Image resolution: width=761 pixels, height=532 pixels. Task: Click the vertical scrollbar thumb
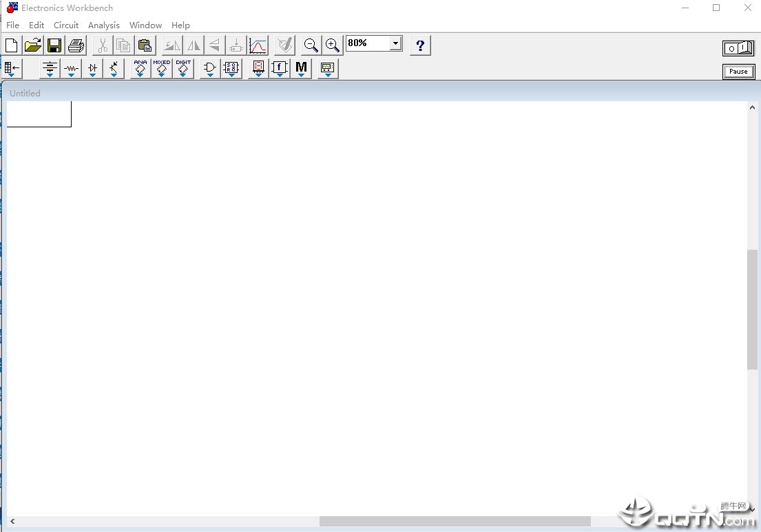click(x=752, y=310)
